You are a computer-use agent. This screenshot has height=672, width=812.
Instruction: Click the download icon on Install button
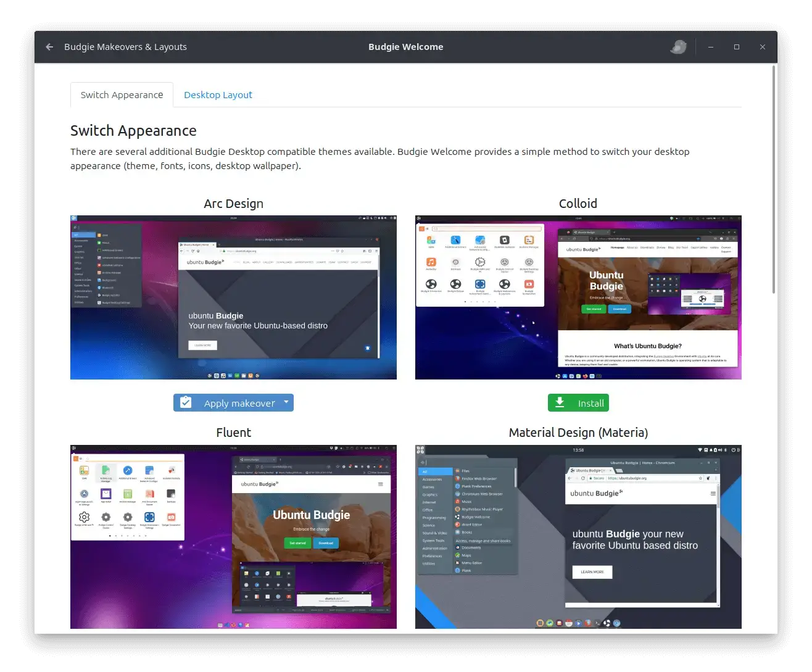pos(560,402)
